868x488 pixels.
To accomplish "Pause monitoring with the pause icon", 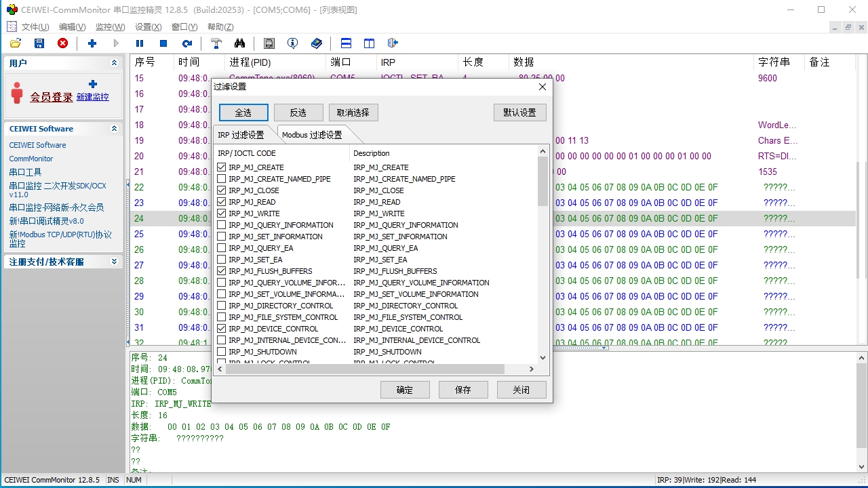I will tap(140, 43).
